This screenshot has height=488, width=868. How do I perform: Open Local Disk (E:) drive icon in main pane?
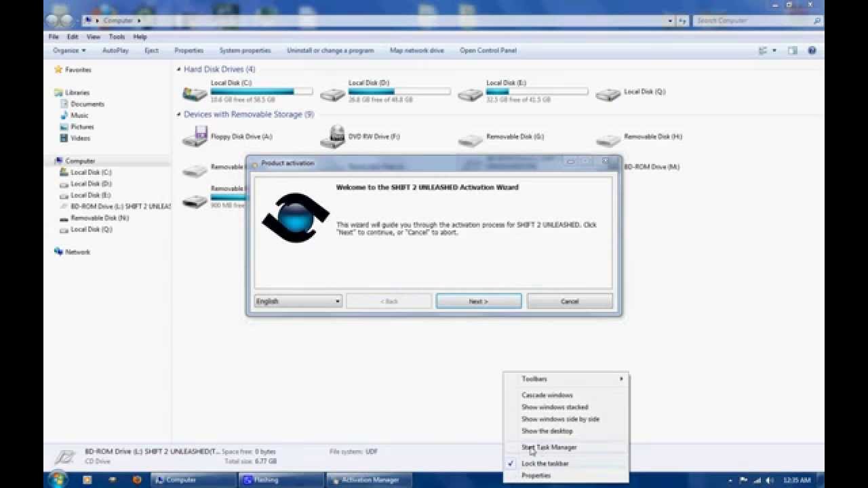point(470,94)
